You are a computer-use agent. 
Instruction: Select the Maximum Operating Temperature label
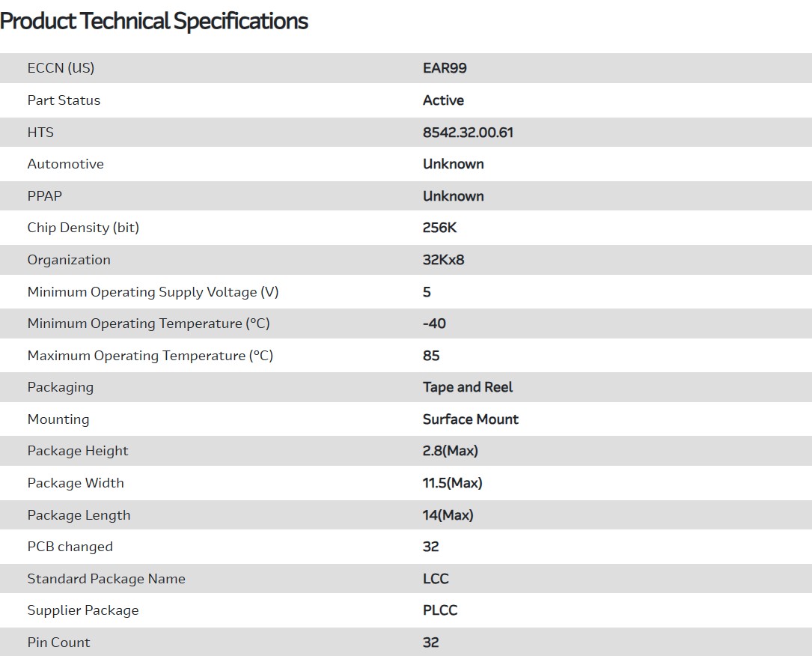click(x=150, y=356)
